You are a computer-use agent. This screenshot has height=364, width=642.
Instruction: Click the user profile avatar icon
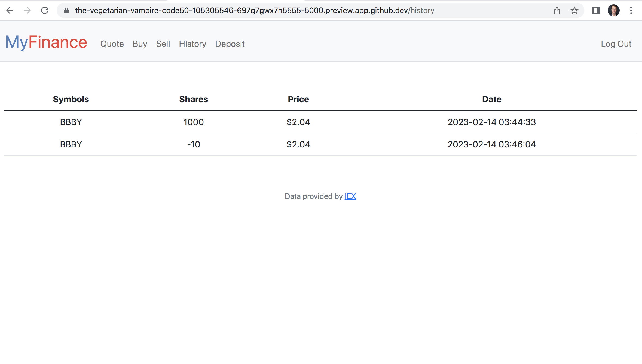613,10
